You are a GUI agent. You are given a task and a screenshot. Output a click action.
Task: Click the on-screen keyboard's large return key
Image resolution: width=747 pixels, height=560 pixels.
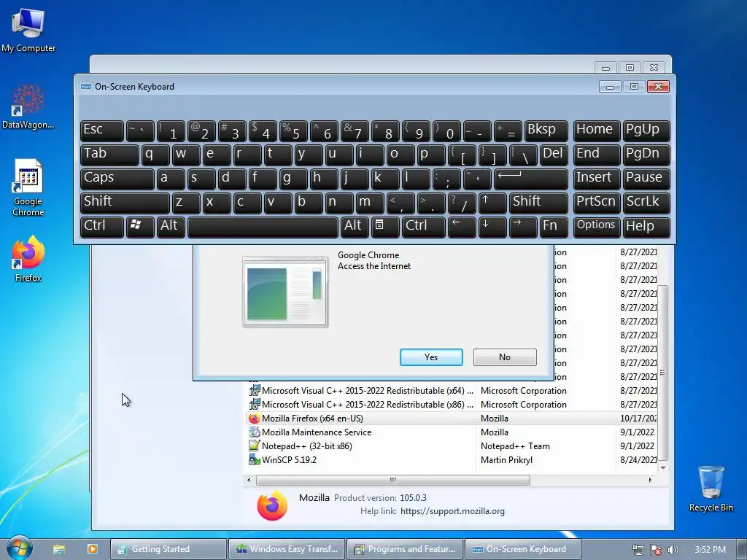coord(531,179)
